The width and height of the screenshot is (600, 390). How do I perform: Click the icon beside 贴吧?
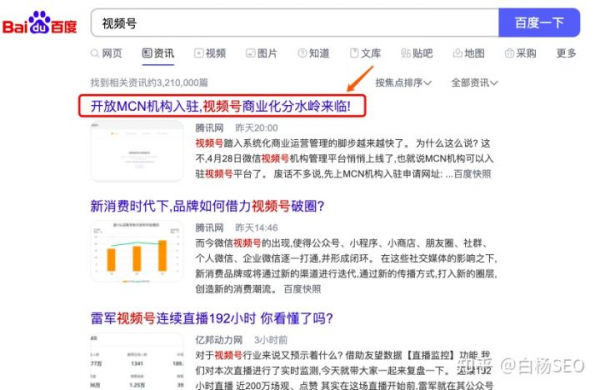[x=406, y=53]
